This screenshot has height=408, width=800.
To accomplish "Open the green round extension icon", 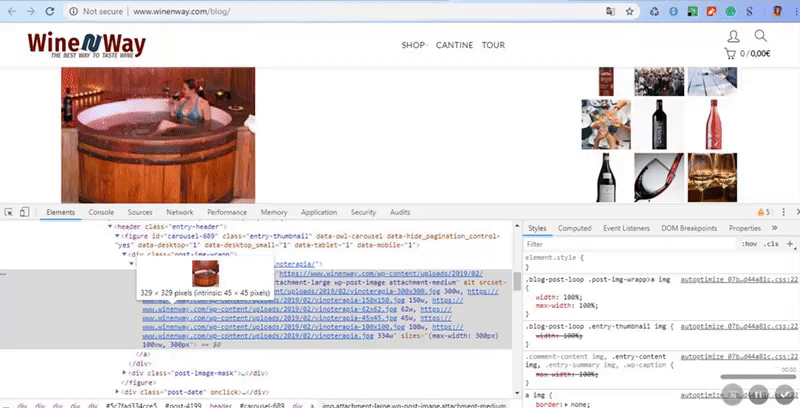I will [731, 11].
